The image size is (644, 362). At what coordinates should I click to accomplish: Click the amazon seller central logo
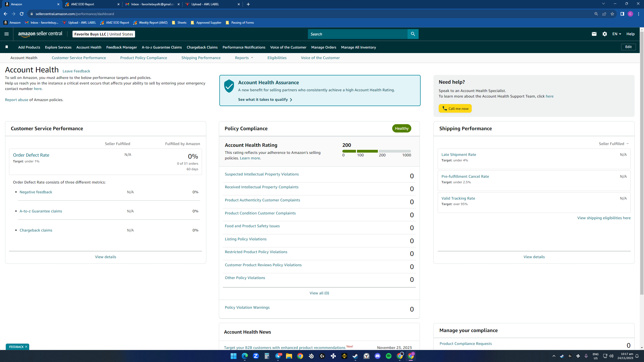pyautogui.click(x=40, y=34)
